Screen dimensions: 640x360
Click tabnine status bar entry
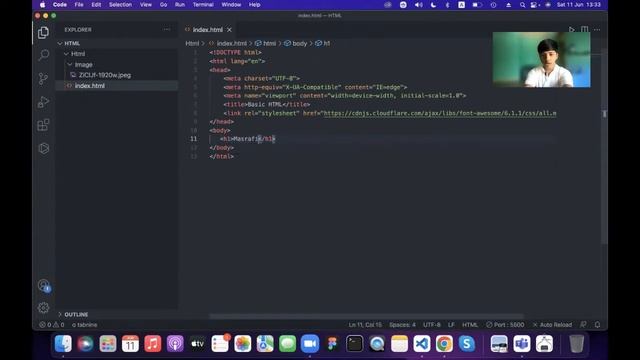(x=84, y=325)
